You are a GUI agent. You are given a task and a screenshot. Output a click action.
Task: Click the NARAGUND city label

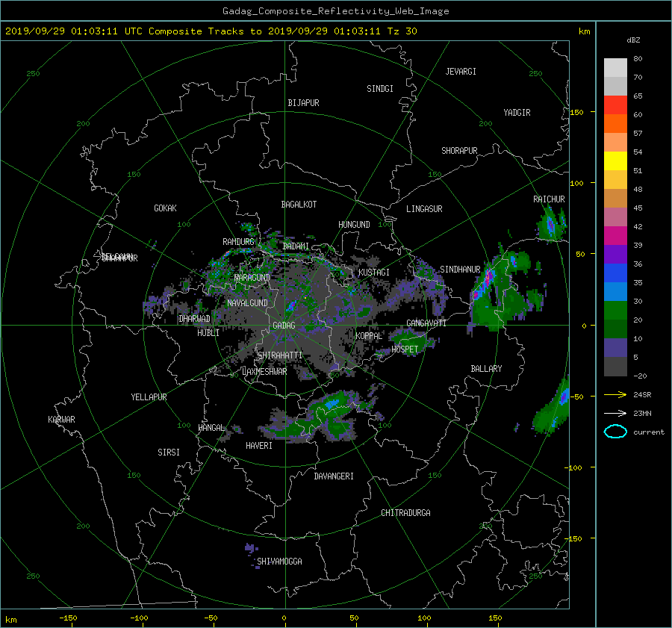[x=252, y=277]
